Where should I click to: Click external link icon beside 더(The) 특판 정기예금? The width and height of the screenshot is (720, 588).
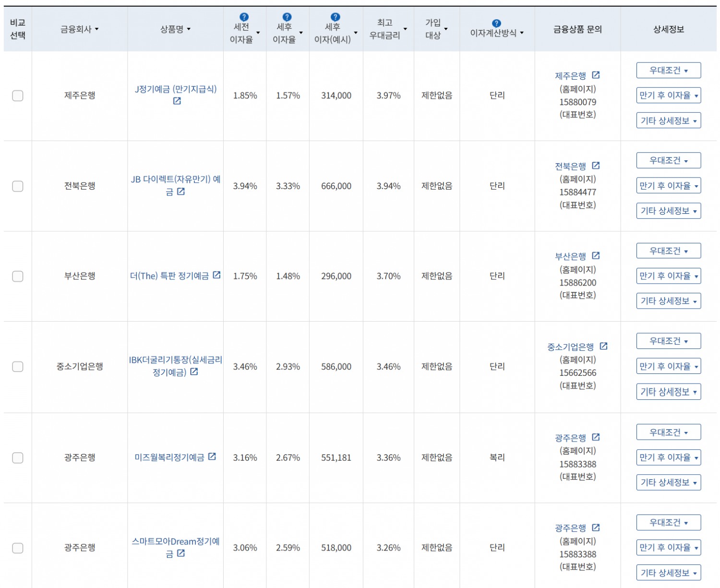(x=216, y=275)
